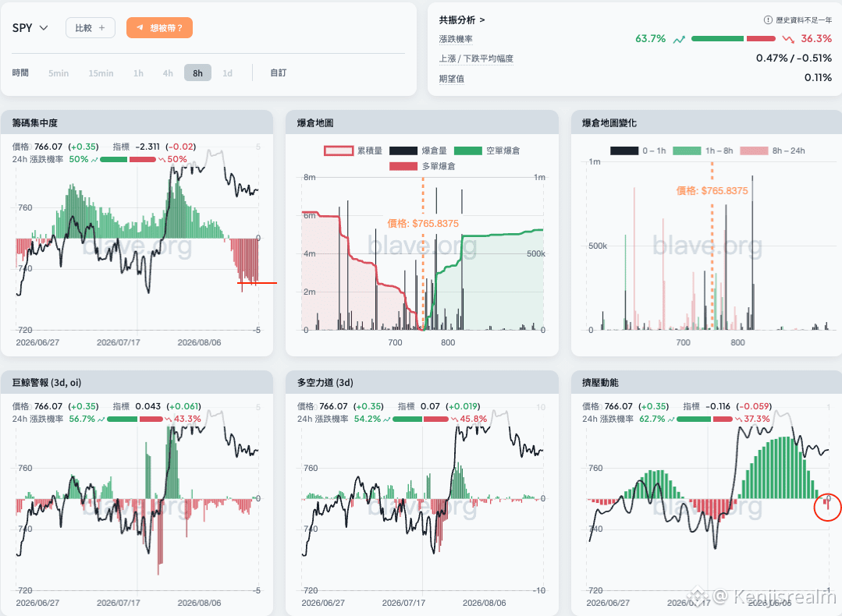Toggle the 1h – 8h legend entry
Image resolution: width=842 pixels, height=616 pixels.
pyautogui.click(x=703, y=150)
